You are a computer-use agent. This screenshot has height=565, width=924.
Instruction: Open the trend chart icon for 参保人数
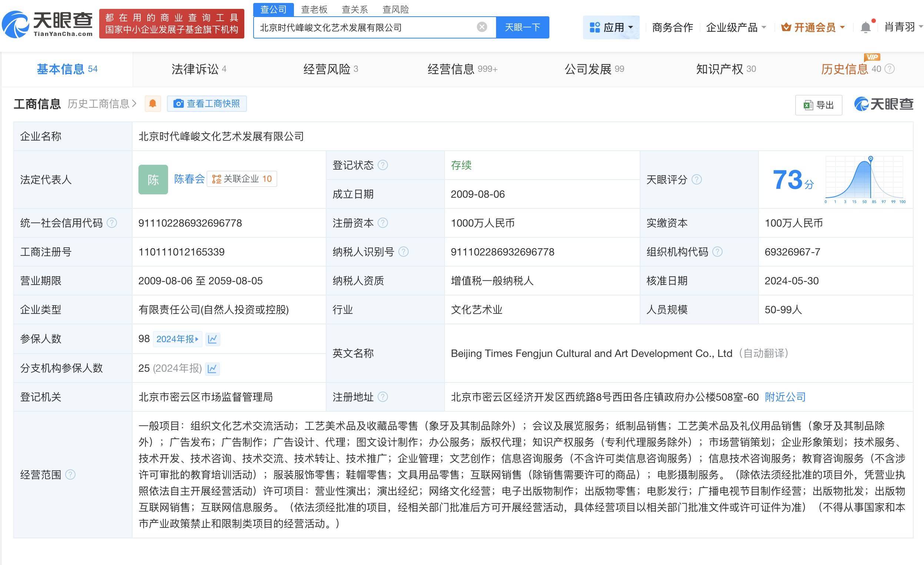point(212,339)
